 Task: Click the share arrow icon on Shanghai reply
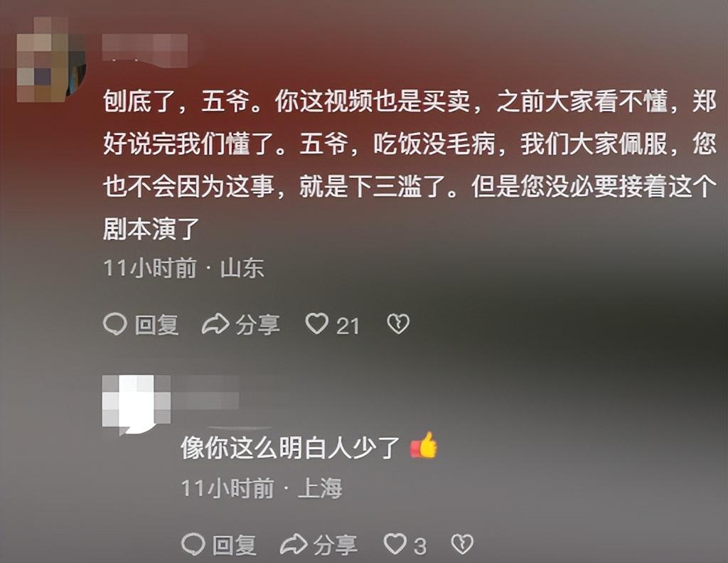tap(294, 544)
